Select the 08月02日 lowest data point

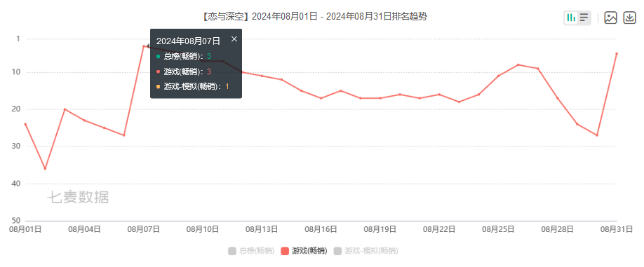45,169
